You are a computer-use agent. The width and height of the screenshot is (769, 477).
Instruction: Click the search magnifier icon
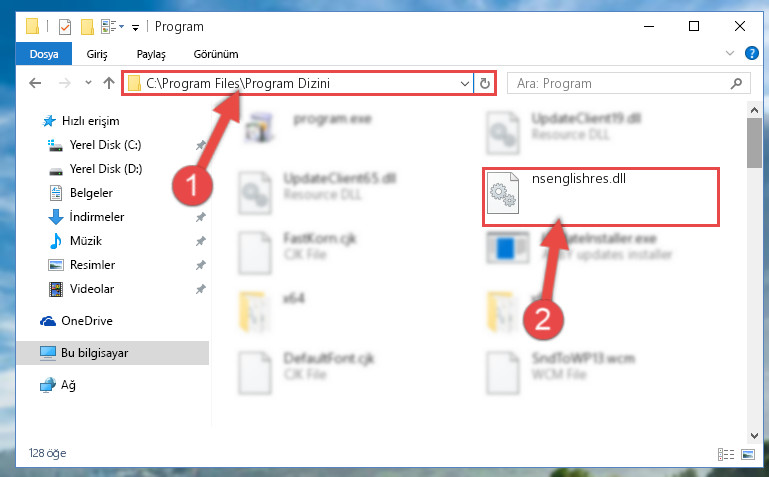click(736, 83)
